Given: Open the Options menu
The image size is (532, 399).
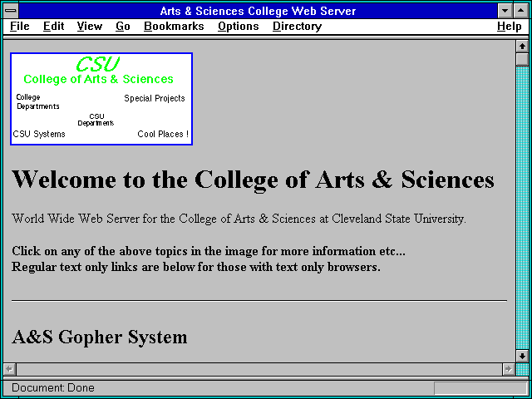Looking at the screenshot, I should point(239,27).
